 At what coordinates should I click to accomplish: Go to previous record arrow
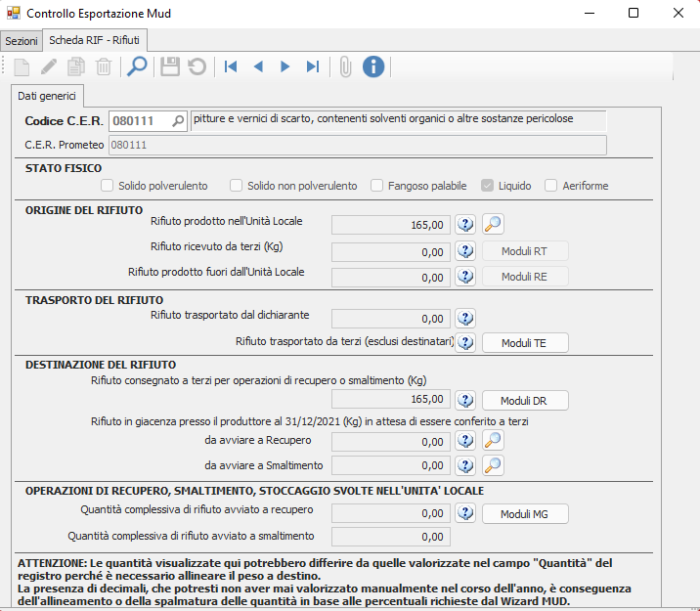click(258, 66)
